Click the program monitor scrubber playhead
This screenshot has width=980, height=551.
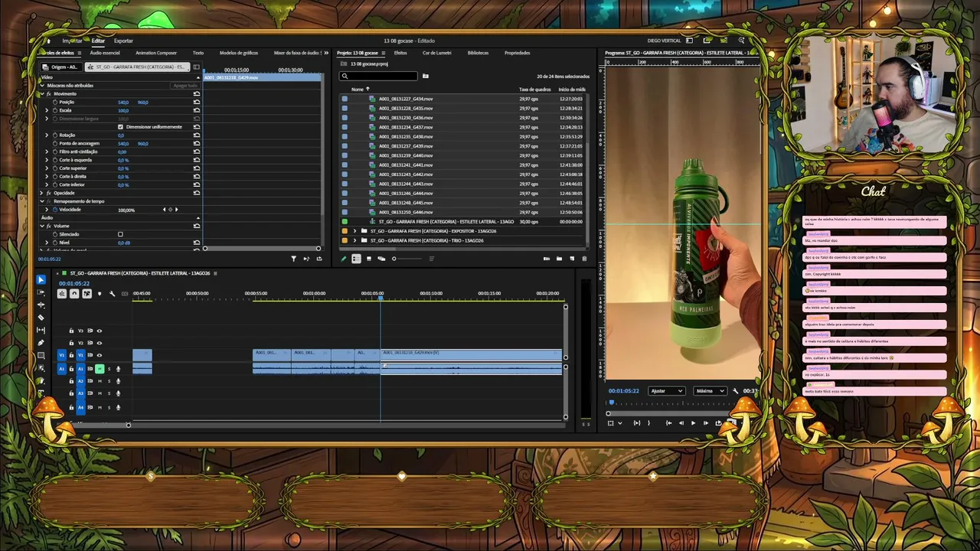click(x=611, y=403)
